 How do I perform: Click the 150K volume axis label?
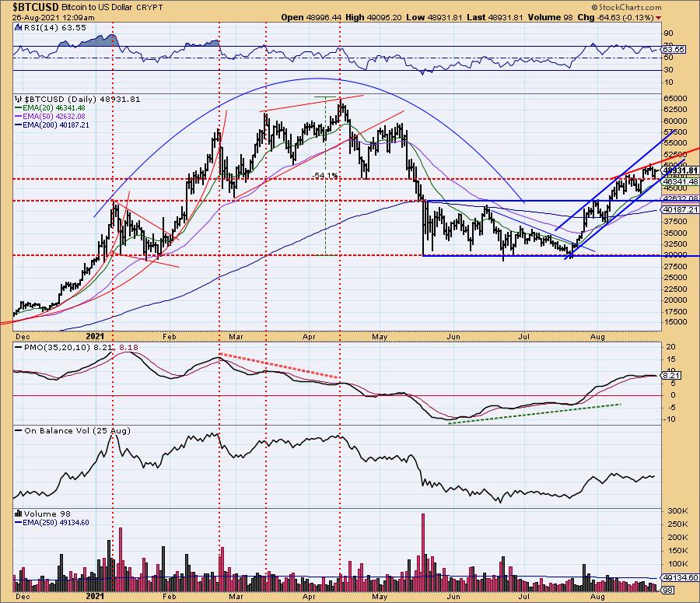pos(677,551)
